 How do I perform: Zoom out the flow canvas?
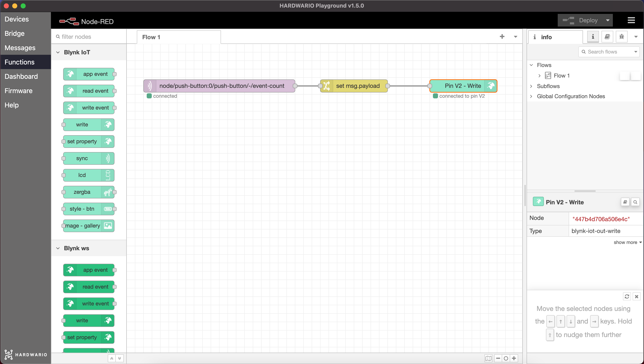(x=498, y=358)
